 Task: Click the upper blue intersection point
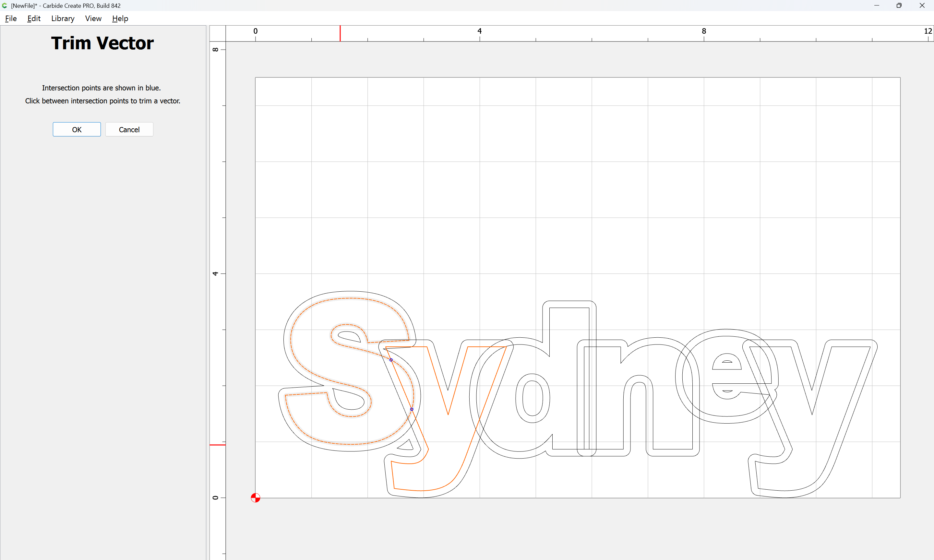coord(391,360)
